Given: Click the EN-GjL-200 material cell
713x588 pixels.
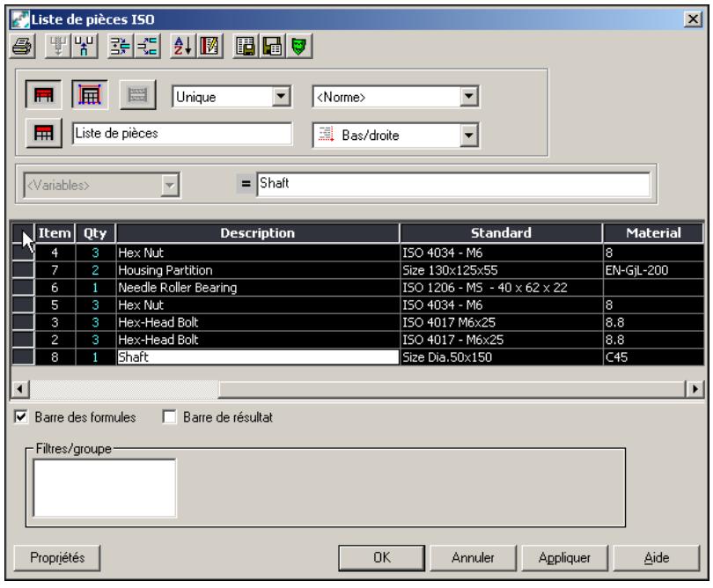Looking at the screenshot, I should [653, 270].
